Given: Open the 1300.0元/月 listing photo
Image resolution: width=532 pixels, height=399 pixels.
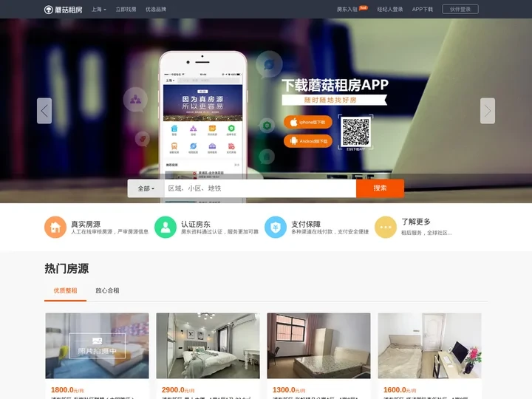Looking at the screenshot, I should pyautogui.click(x=319, y=346).
